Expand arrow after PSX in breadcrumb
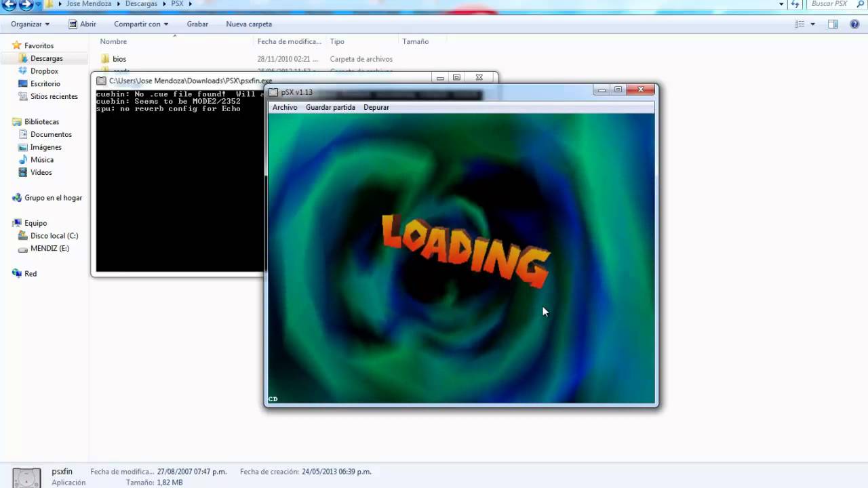The image size is (868, 488). 191,4
